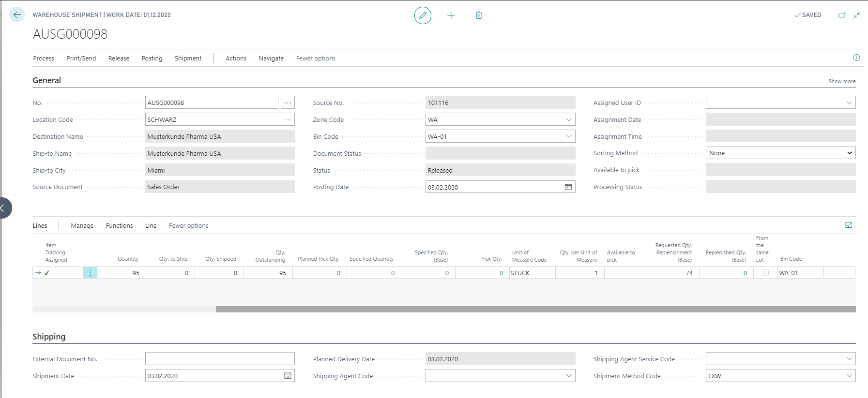
Task: Collapse the page using the arrows icon
Action: pos(857,15)
